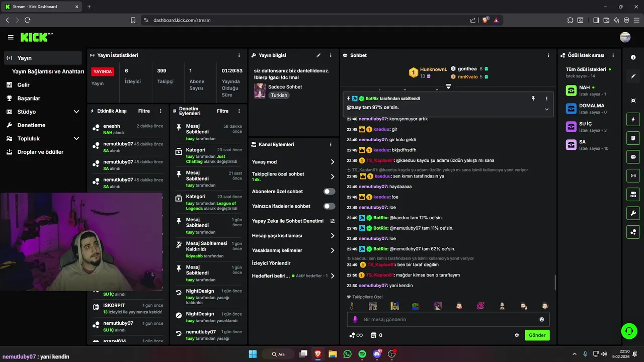The height and width of the screenshot is (362, 644).
Task: Open Etkinlik Akışı Filtre dropdown
Action: click(x=144, y=111)
